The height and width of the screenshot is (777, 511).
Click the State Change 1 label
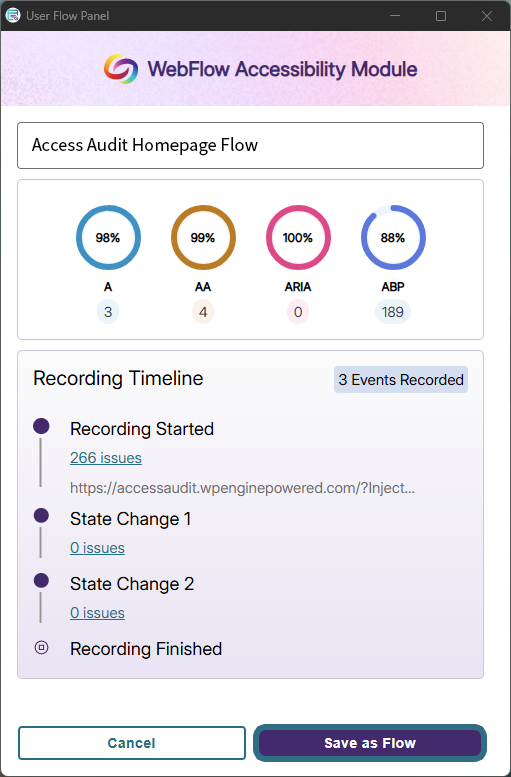130,519
